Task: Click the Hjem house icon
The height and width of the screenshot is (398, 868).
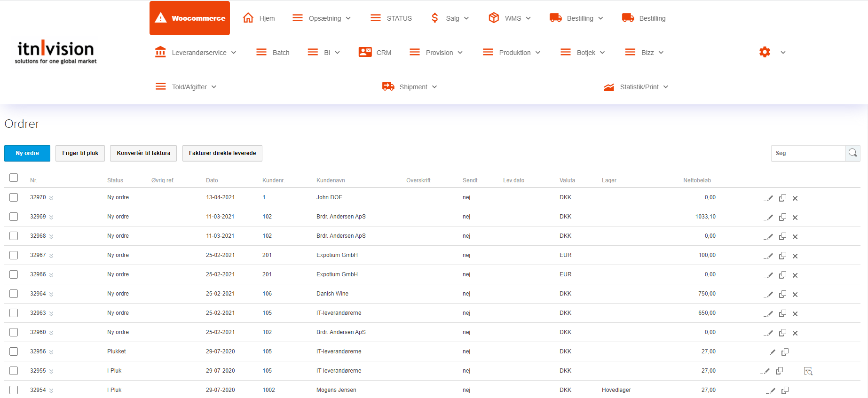Action: [x=248, y=18]
